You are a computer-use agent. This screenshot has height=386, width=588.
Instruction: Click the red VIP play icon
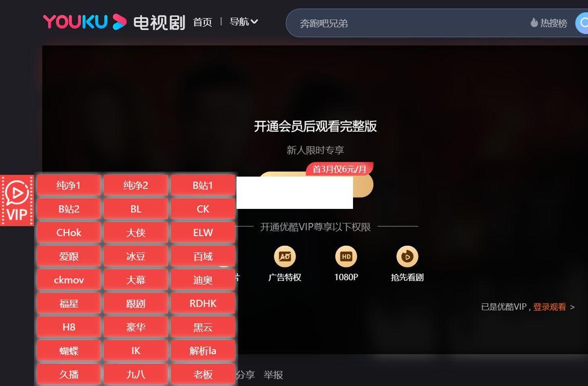click(17, 200)
